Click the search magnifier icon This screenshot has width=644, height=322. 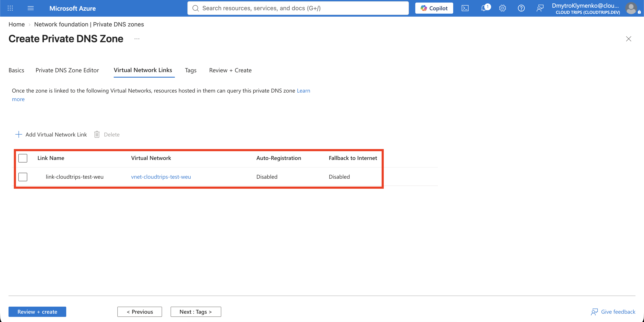(195, 8)
